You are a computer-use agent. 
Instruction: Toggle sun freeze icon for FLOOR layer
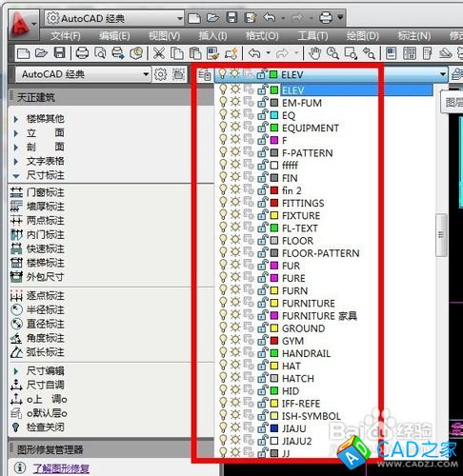(x=235, y=240)
